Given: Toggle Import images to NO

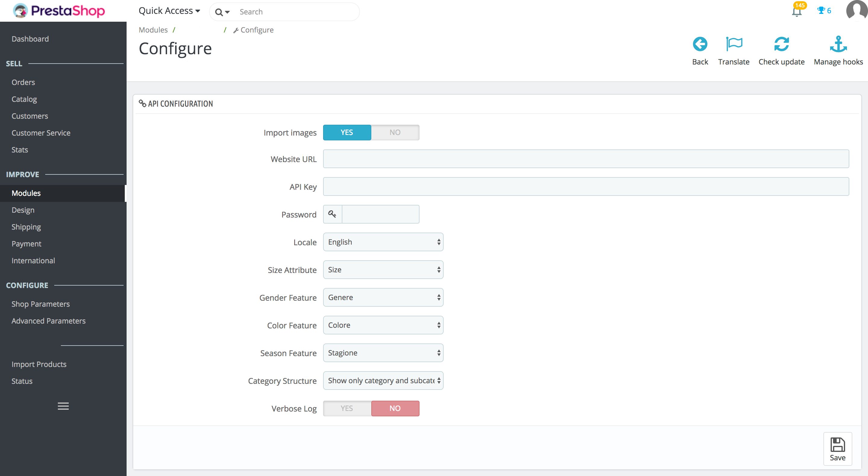Looking at the screenshot, I should coord(395,132).
